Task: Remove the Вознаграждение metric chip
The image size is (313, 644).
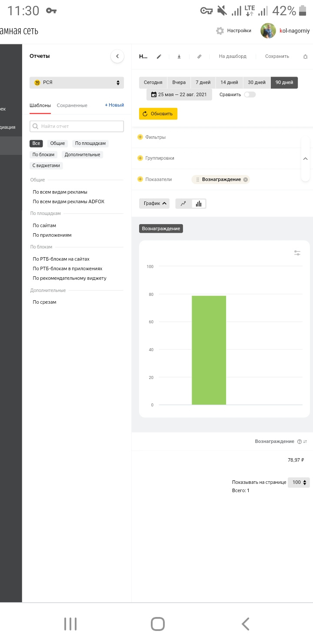Action: pos(246,179)
